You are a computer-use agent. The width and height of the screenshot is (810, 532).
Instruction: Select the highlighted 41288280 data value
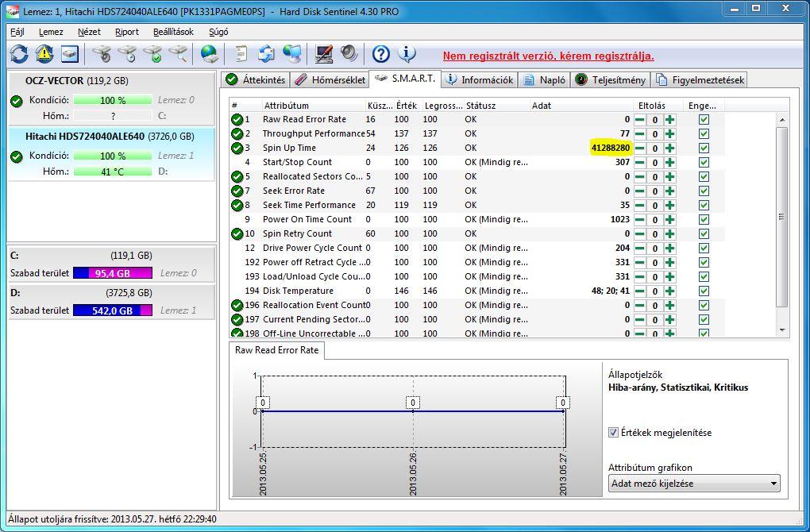[611, 148]
